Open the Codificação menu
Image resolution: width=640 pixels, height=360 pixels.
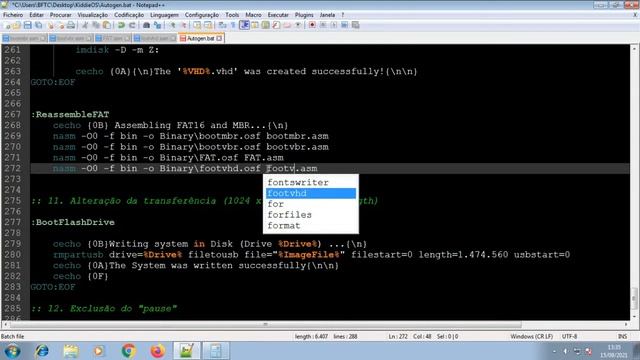(129, 15)
